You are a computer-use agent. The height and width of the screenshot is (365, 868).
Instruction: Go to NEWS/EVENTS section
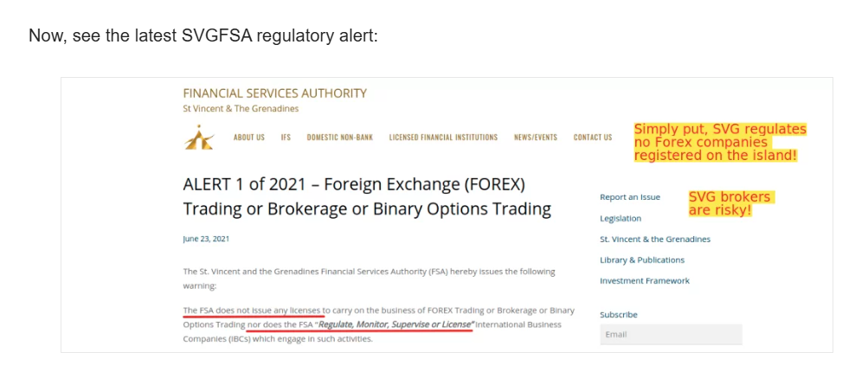point(536,138)
